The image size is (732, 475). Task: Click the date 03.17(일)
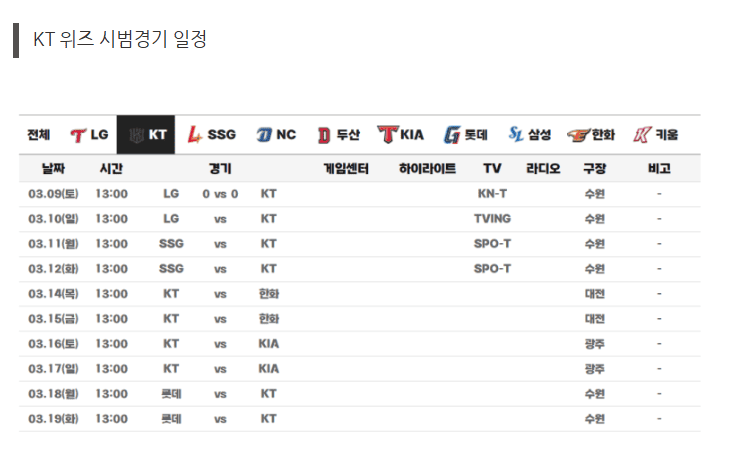pos(53,369)
